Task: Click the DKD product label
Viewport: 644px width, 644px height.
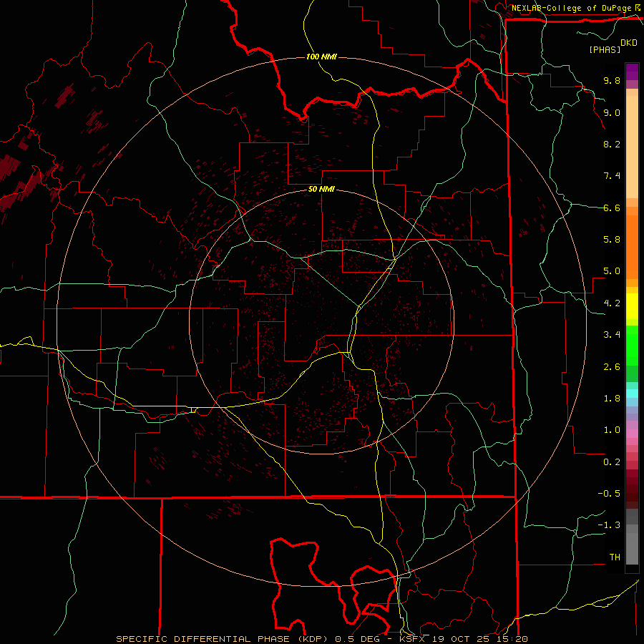Action: [x=629, y=43]
